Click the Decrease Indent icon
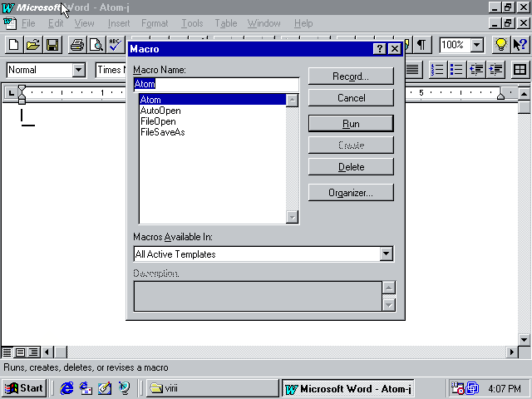 [x=476, y=70]
